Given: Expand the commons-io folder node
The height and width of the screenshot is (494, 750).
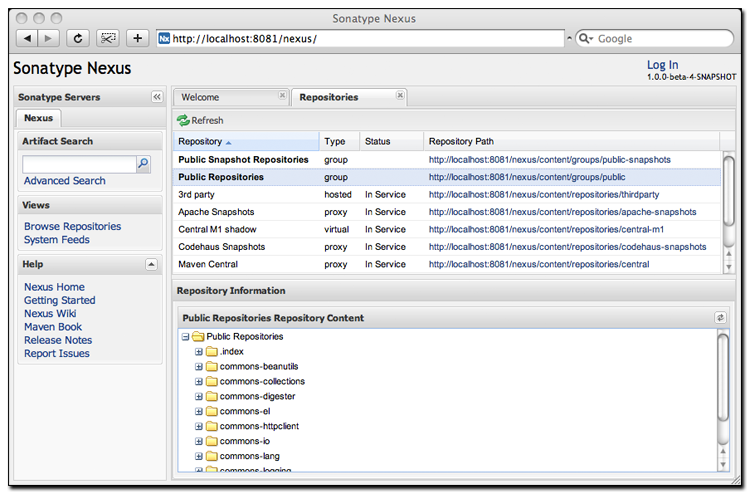Looking at the screenshot, I should [199, 441].
